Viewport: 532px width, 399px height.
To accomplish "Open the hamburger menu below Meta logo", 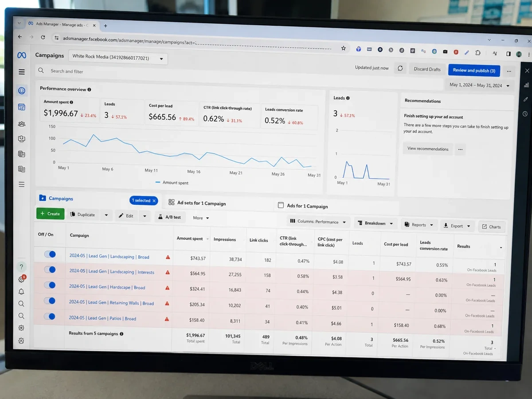I will point(22,72).
